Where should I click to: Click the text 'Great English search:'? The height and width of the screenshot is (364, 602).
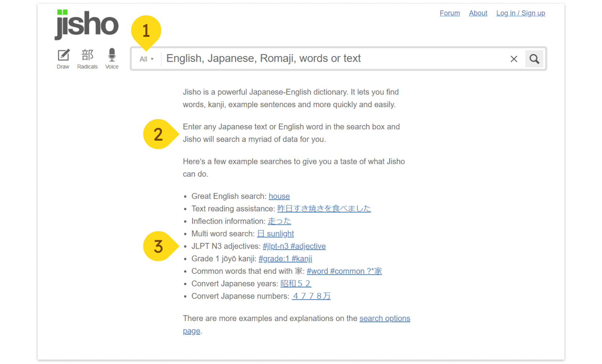pos(229,196)
